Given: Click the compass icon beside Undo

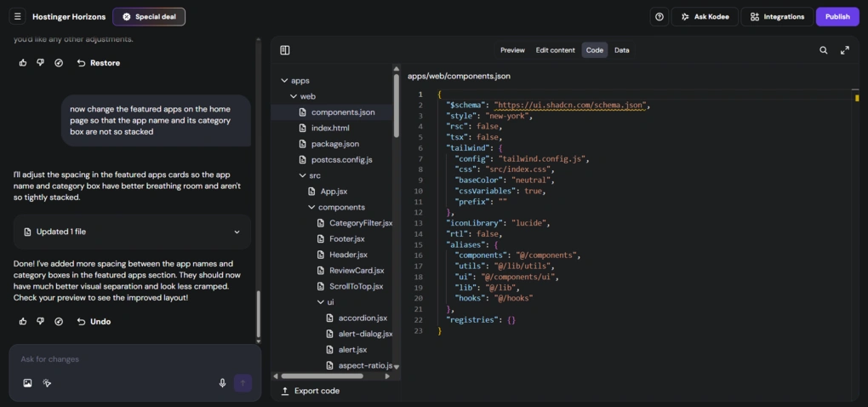Looking at the screenshot, I should click(x=59, y=321).
